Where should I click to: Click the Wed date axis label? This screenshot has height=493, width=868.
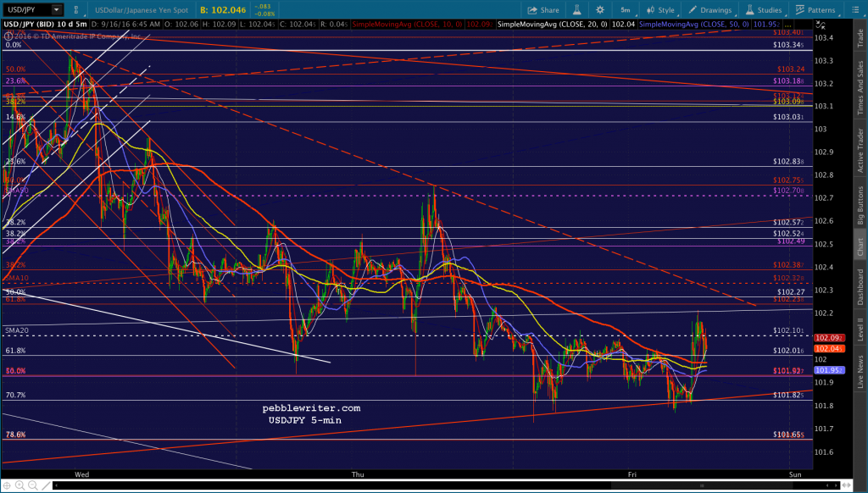tap(82, 474)
